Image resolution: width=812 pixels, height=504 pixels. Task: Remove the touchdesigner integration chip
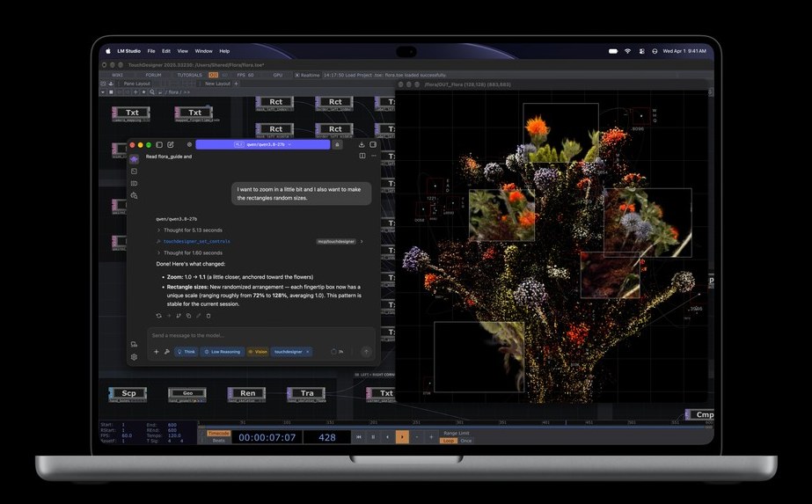(x=308, y=352)
